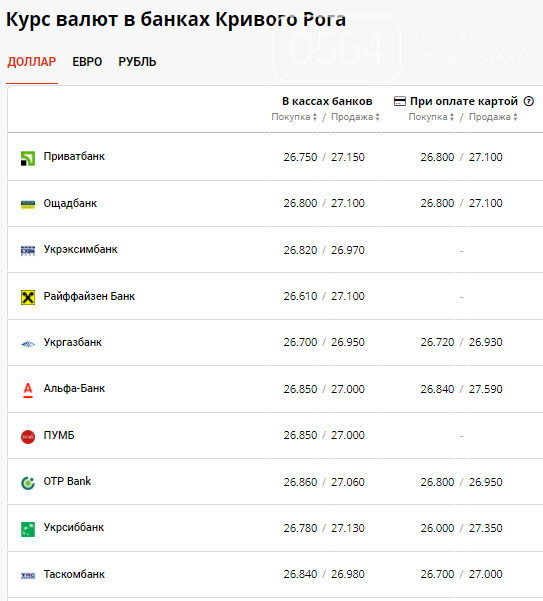Click the help question mark next to При оплате картой
Screen dimensions: 543x601
click(529, 101)
